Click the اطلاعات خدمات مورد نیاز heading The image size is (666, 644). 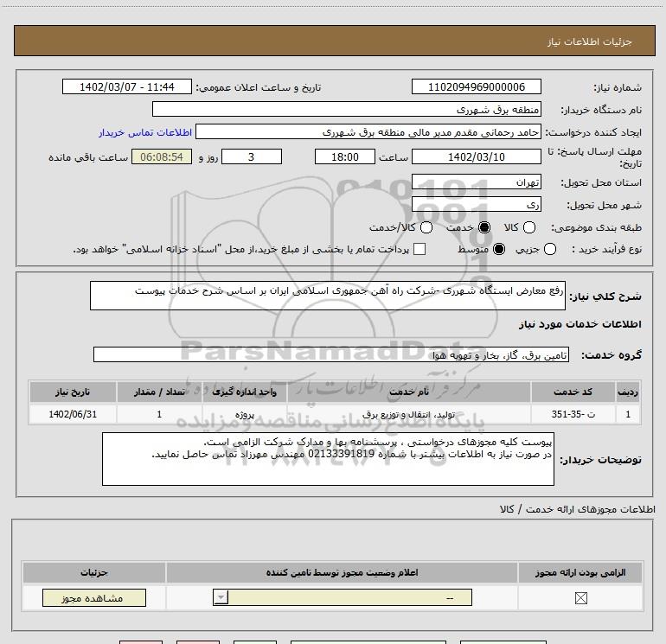[580, 324]
